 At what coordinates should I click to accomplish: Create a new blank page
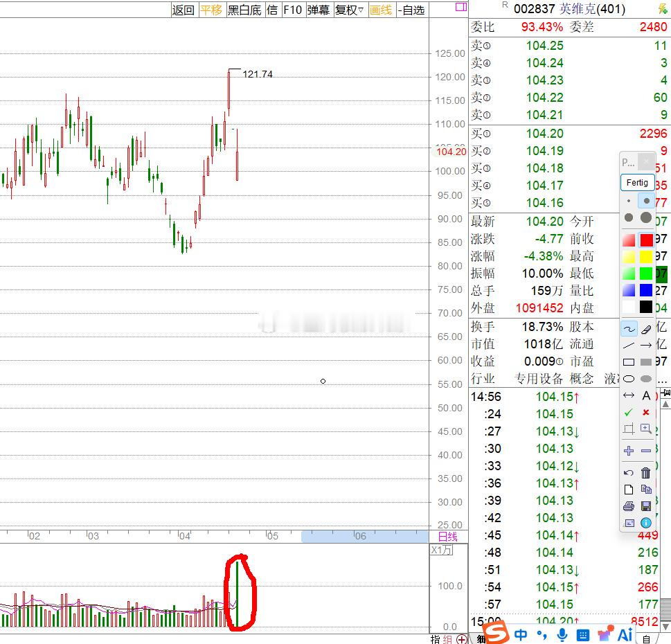(x=629, y=490)
